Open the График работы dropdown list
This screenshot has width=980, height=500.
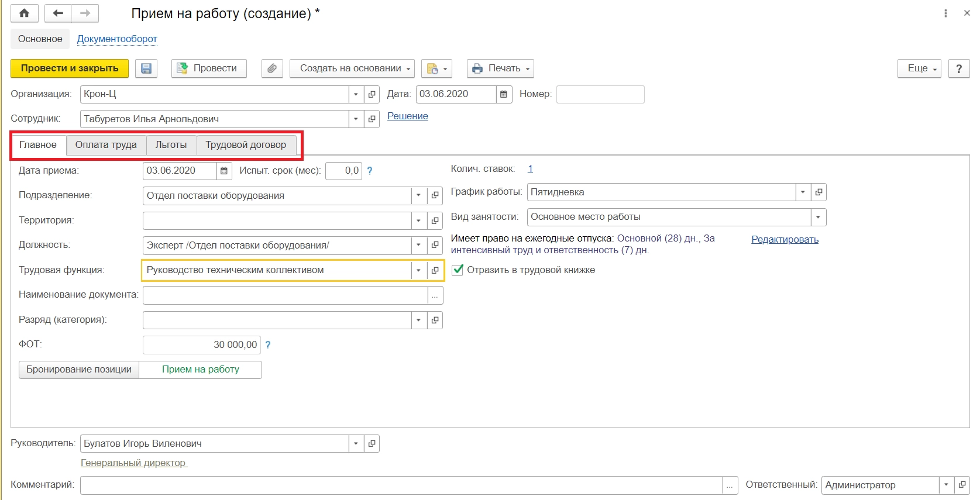(803, 192)
